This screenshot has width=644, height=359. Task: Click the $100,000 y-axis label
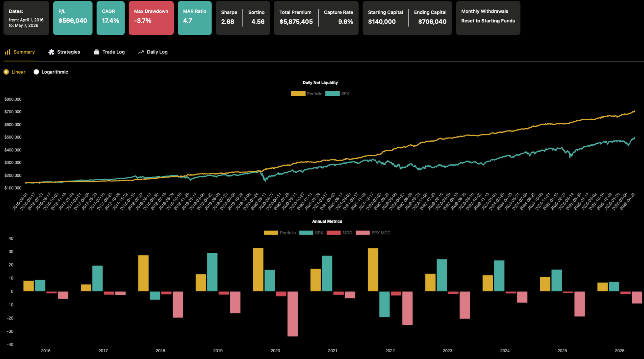[13, 188]
